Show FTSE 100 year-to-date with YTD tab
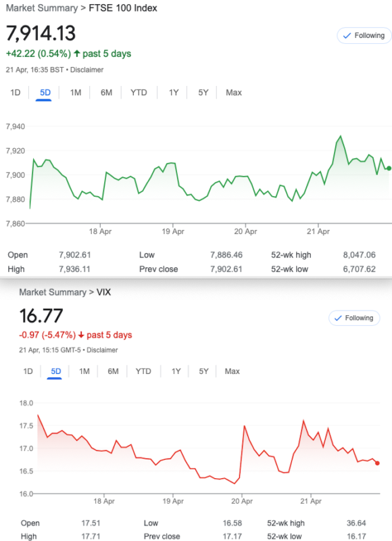The image size is (392, 541). click(x=139, y=93)
